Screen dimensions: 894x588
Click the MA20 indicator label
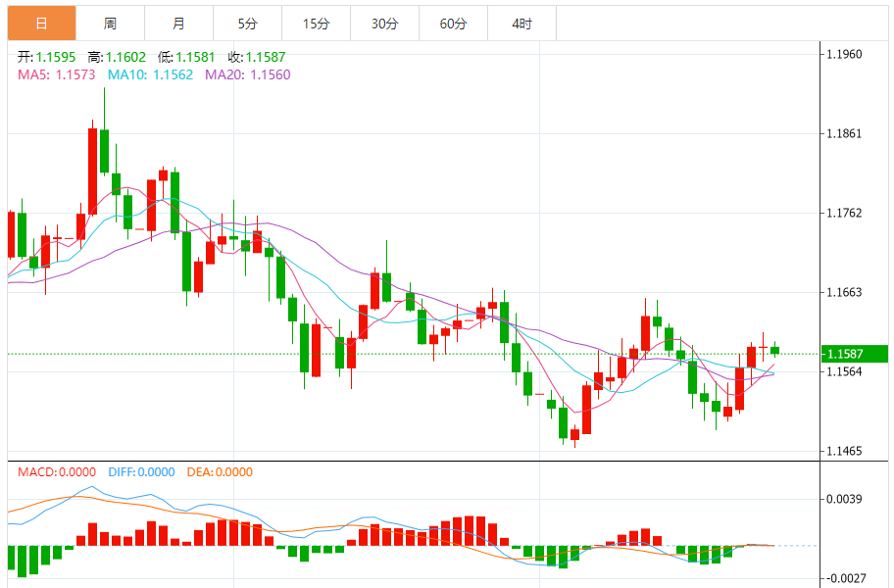[x=247, y=74]
